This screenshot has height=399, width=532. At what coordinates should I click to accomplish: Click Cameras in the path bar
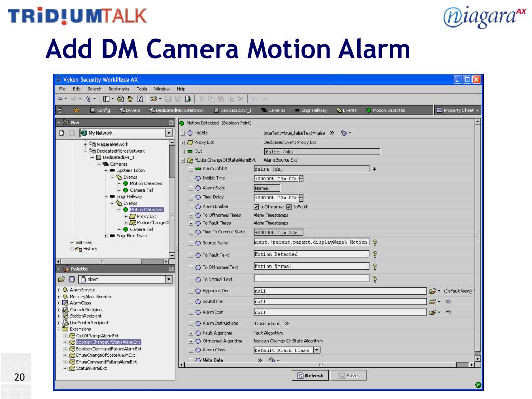273,110
